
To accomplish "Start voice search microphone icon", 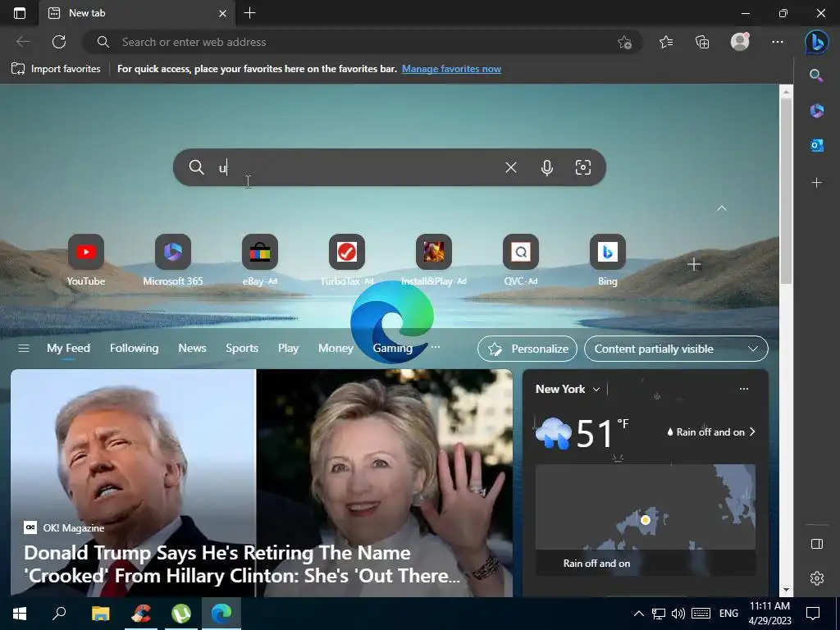I will [546, 167].
